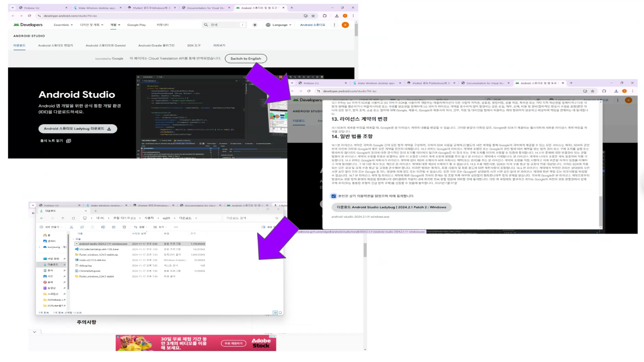Open the Language dropdown on the hero page
This screenshot has width=644, height=362.
pos(278,25)
